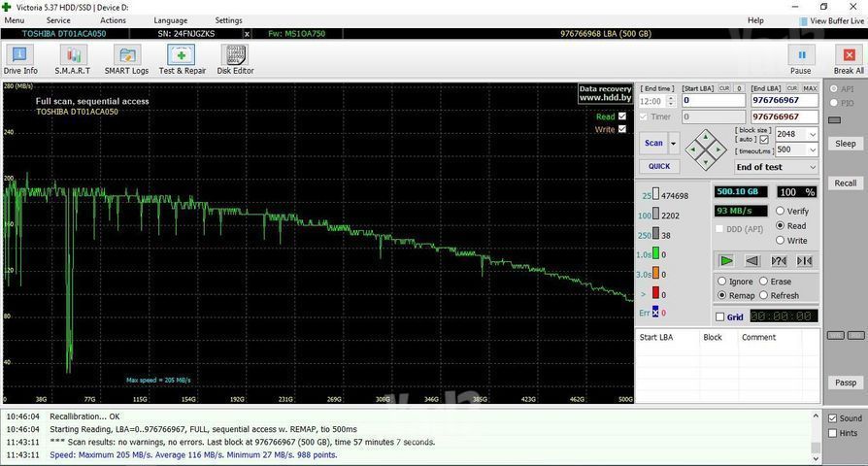
Task: Open the Help menu
Action: coord(755,20)
